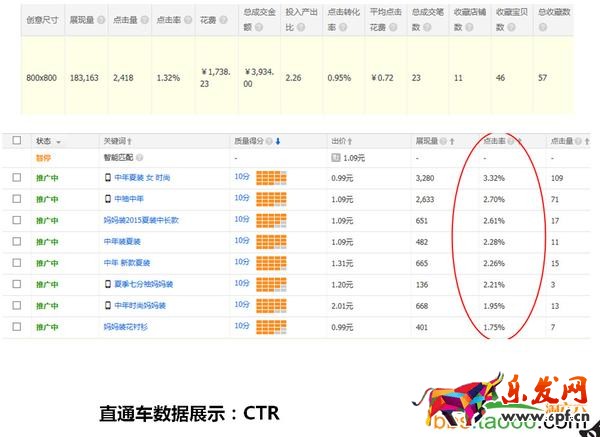Open the 状态 filter dropdown arrow

58,142
